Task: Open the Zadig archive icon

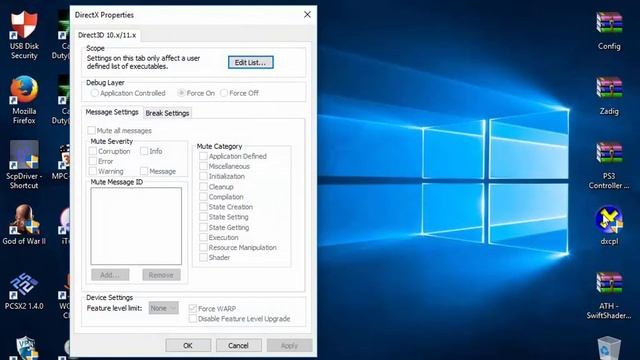Action: pos(609,96)
